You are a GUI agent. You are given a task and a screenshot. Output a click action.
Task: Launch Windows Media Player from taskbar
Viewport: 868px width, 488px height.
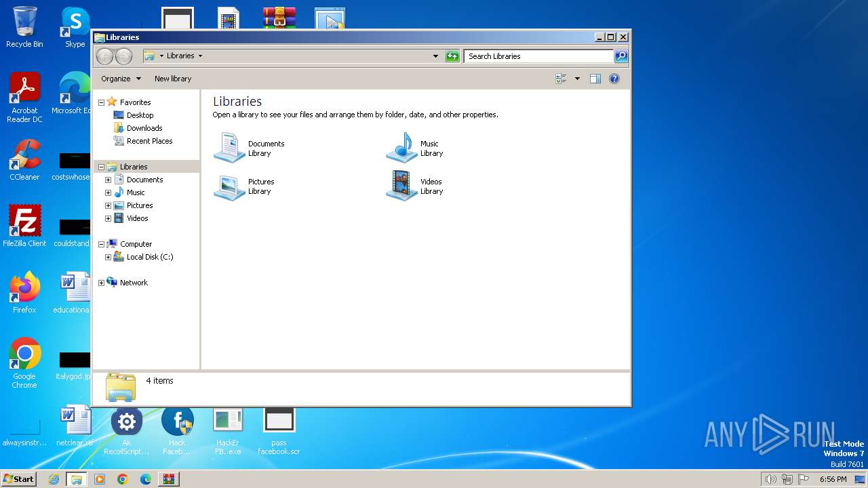point(100,479)
